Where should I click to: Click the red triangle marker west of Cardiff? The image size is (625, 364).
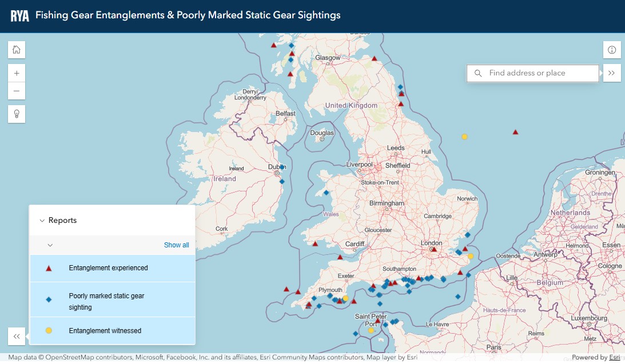click(x=315, y=243)
